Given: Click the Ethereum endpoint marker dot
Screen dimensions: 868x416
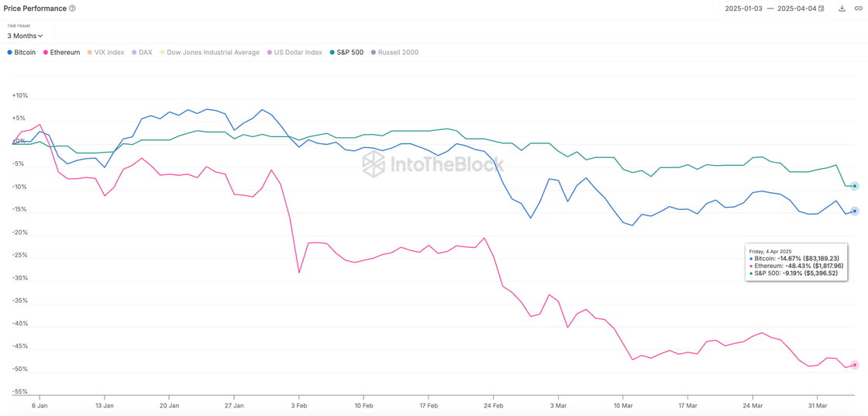Looking at the screenshot, I should tap(855, 365).
